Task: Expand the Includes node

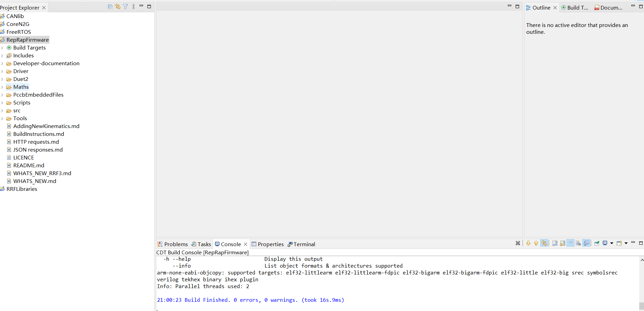Action: 2,56
